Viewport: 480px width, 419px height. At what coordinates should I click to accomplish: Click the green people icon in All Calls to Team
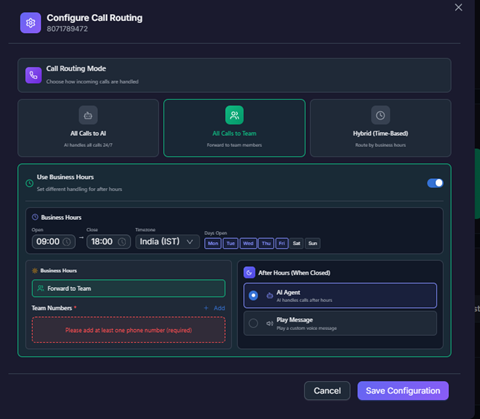coord(234,115)
